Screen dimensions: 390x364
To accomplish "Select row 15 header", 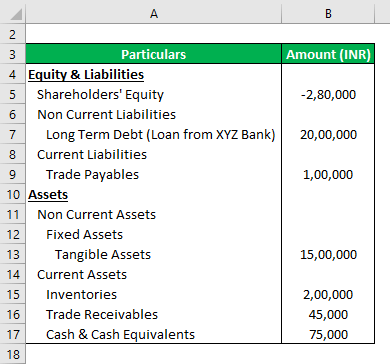I will click(12, 294).
